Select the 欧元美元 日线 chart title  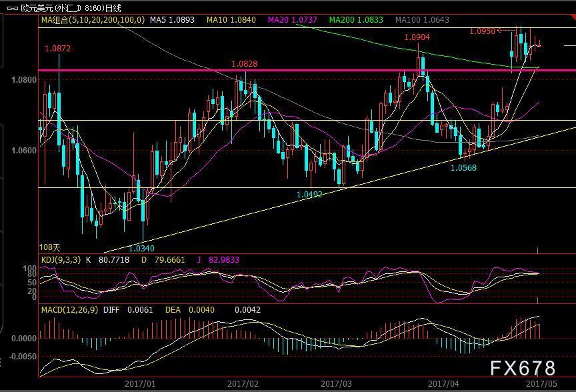pyautogui.click(x=71, y=8)
